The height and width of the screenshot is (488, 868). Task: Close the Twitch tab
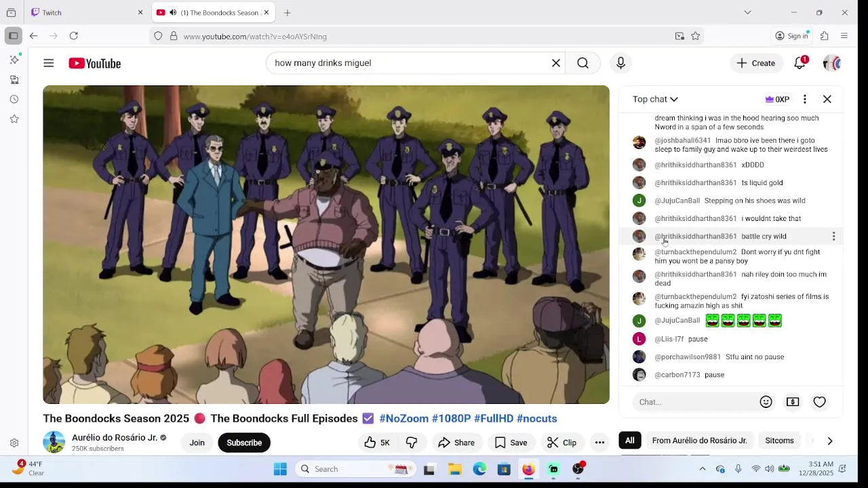pyautogui.click(x=140, y=12)
